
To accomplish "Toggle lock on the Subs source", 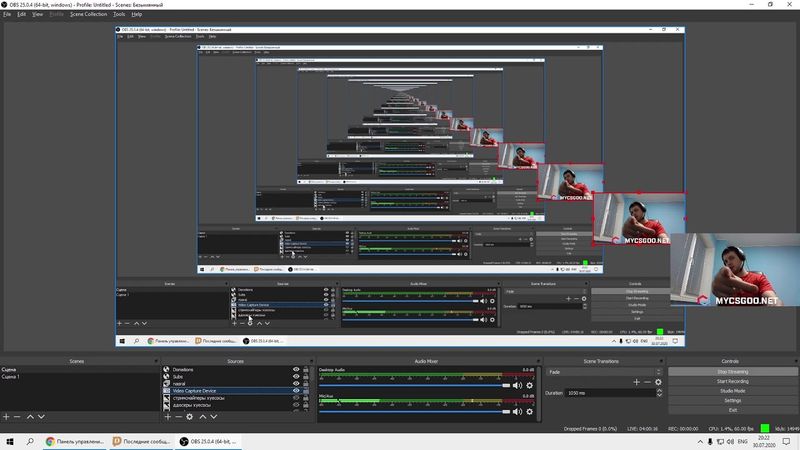I will [x=305, y=377].
